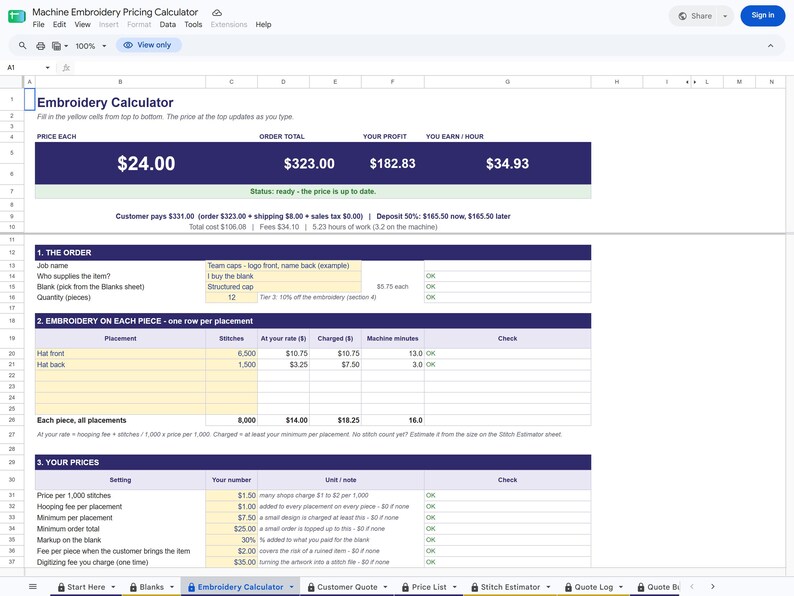794x596 pixels.
Task: Click the globe icon in Share button
Action: tap(683, 16)
